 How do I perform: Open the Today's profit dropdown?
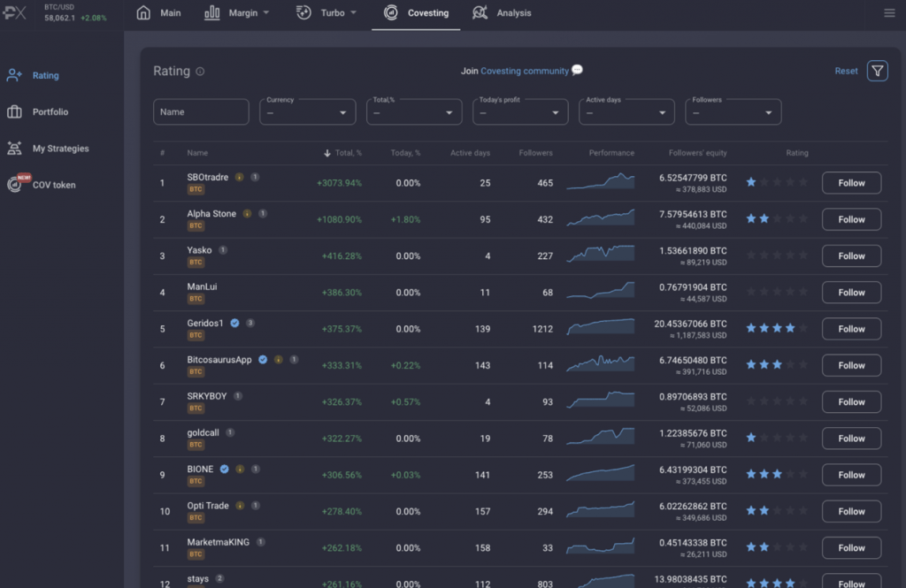coord(519,112)
